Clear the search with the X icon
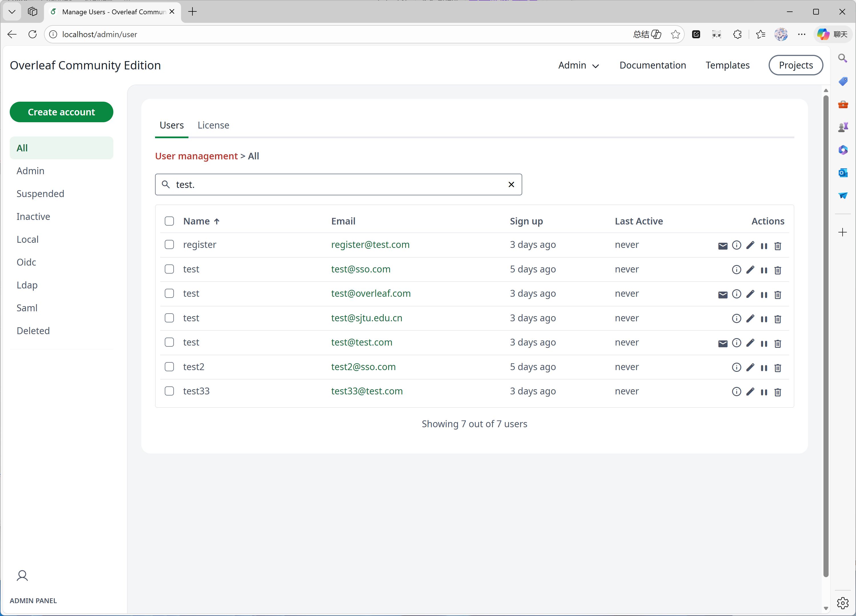Screen dimensions: 856x616 point(511,184)
